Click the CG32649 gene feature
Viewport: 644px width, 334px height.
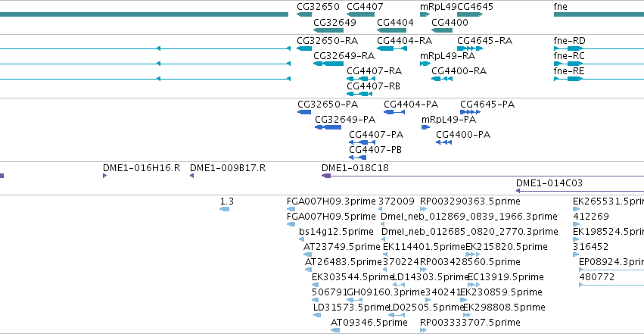[x=328, y=30]
